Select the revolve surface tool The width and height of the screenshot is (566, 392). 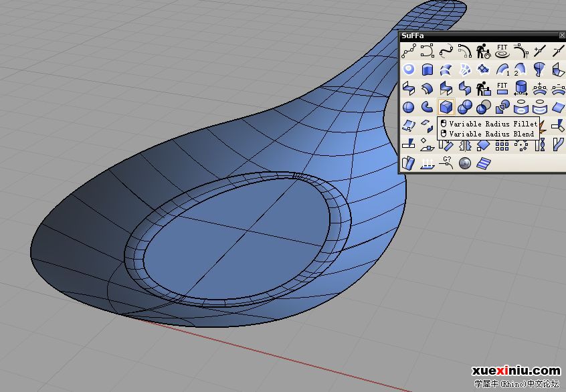point(540,70)
